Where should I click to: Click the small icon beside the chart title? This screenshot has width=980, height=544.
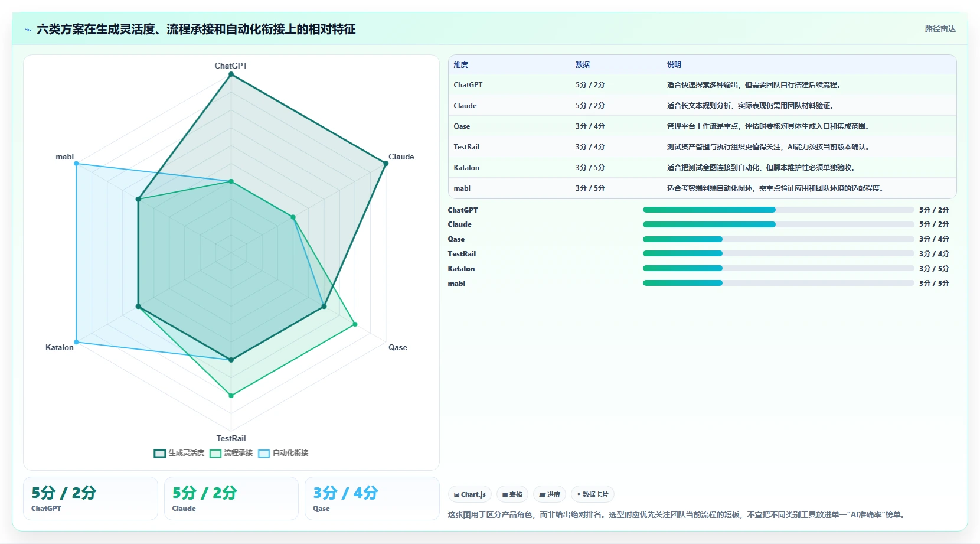tap(28, 30)
